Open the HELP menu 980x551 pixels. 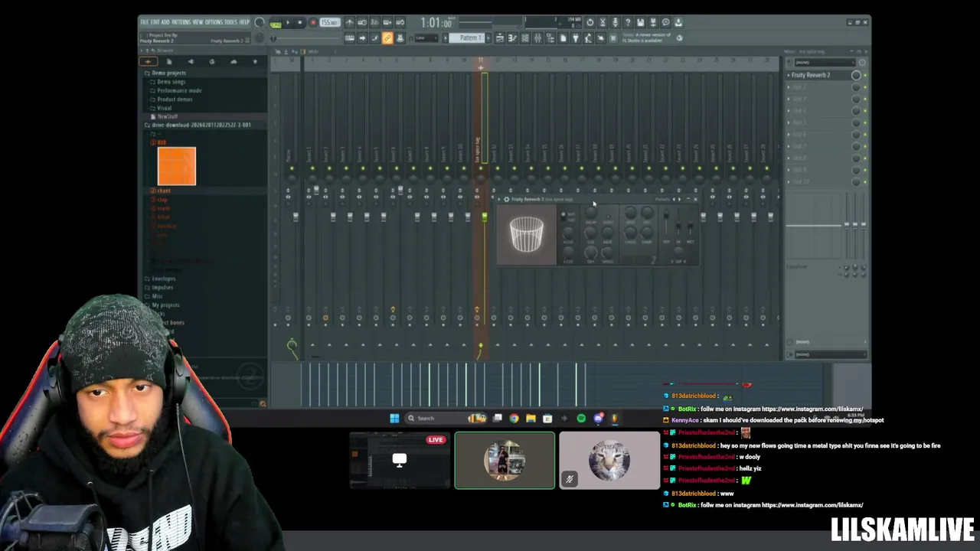coord(244,22)
